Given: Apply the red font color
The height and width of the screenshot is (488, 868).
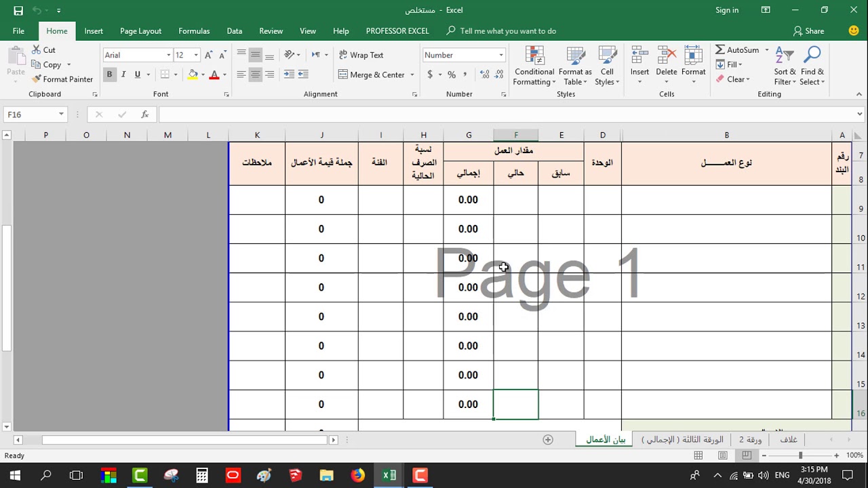Looking at the screenshot, I should pyautogui.click(x=214, y=75).
